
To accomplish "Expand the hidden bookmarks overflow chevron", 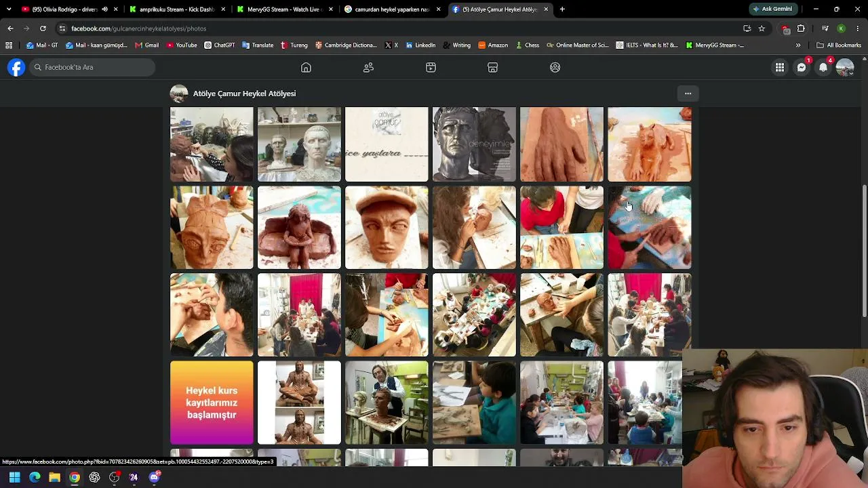I will 798,45.
